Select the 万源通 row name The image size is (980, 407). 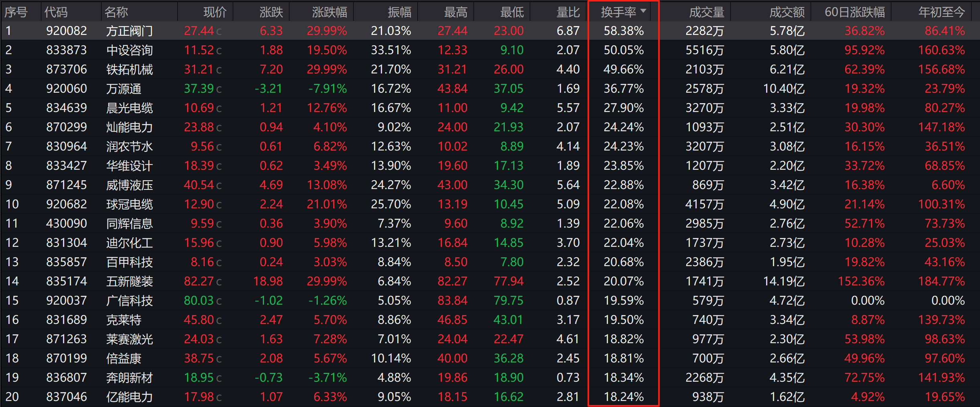coord(124,89)
